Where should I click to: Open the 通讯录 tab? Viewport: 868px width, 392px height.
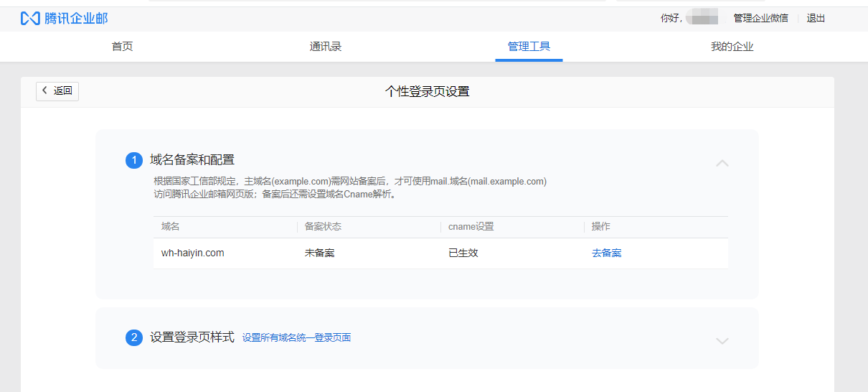[325, 47]
